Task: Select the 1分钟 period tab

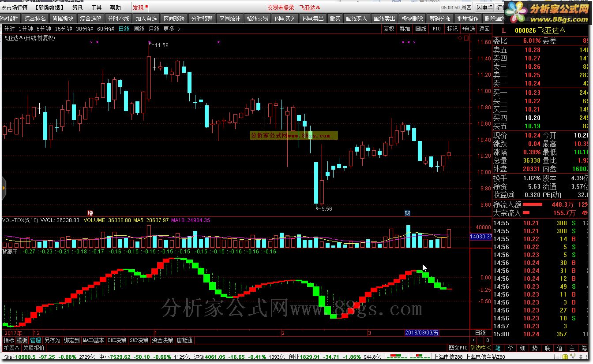Action: (x=26, y=29)
